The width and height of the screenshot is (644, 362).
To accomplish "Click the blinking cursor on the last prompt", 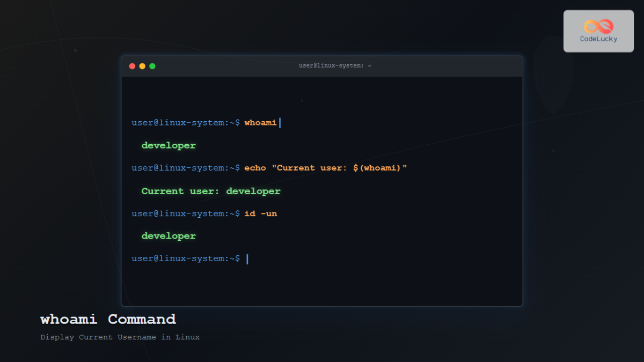I will coord(246,258).
